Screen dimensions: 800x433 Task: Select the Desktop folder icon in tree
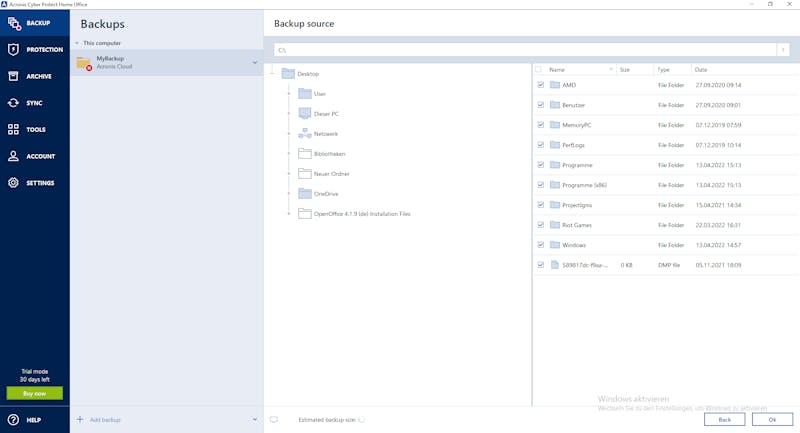point(288,73)
